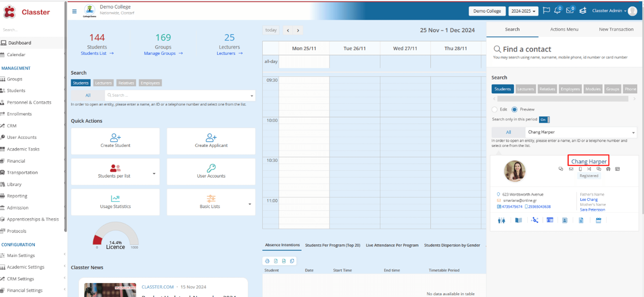Click the horizontal scrollbar under search filters
This screenshot has height=297, width=644.
[562, 99]
